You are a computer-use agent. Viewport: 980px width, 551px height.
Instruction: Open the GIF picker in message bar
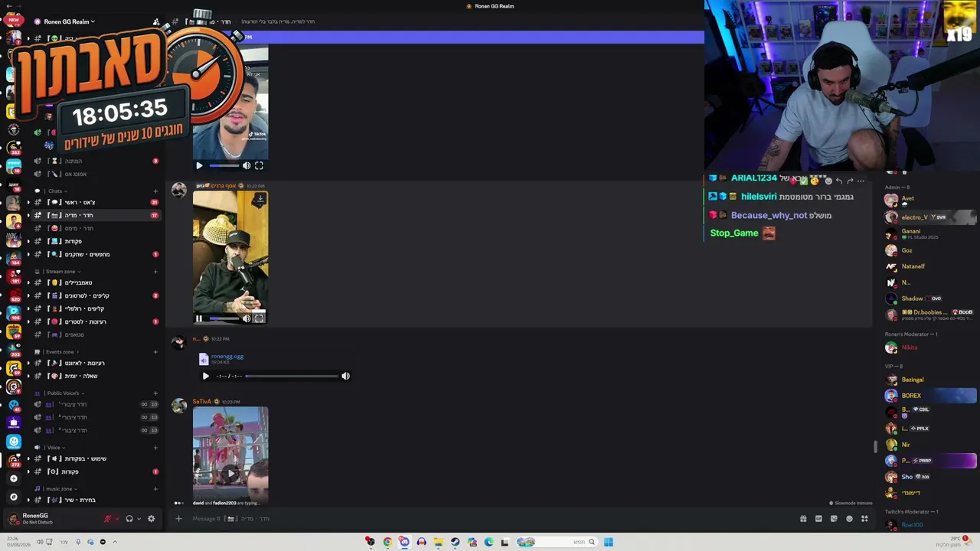(x=818, y=519)
